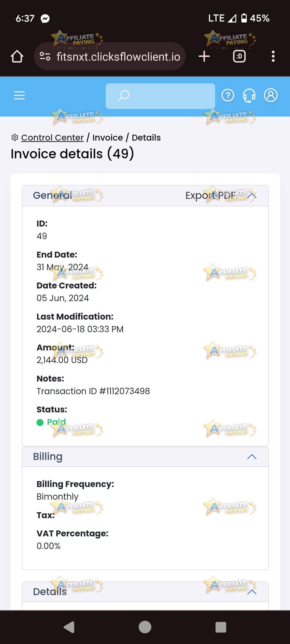Open the user account profile icon
290x644 pixels.
(x=271, y=95)
